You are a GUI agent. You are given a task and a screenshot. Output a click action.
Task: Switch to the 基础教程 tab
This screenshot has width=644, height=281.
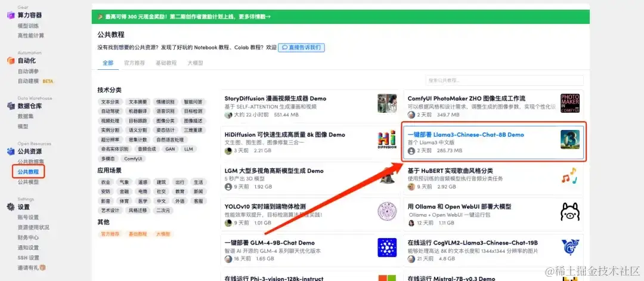point(166,63)
